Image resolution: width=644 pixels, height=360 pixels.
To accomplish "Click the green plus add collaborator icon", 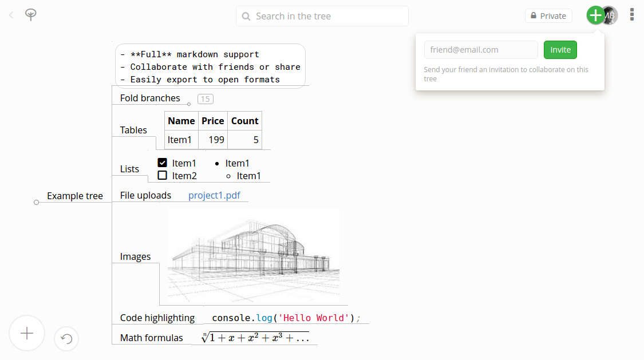I will point(595,15).
